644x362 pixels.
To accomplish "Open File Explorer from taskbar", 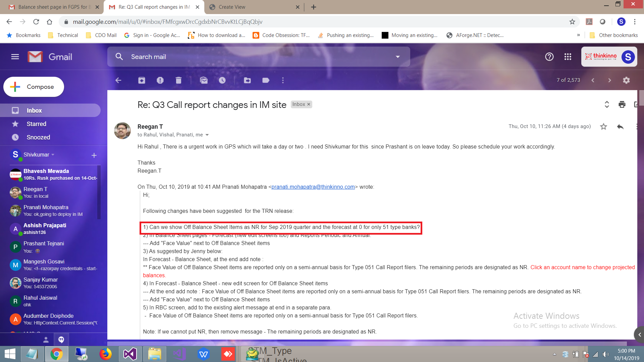I will click(155, 354).
